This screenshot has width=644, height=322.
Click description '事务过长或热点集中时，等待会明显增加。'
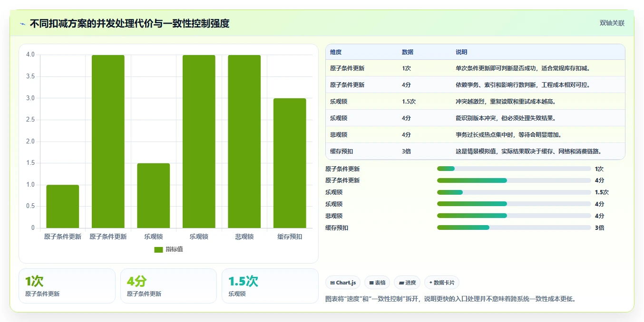tap(508, 135)
